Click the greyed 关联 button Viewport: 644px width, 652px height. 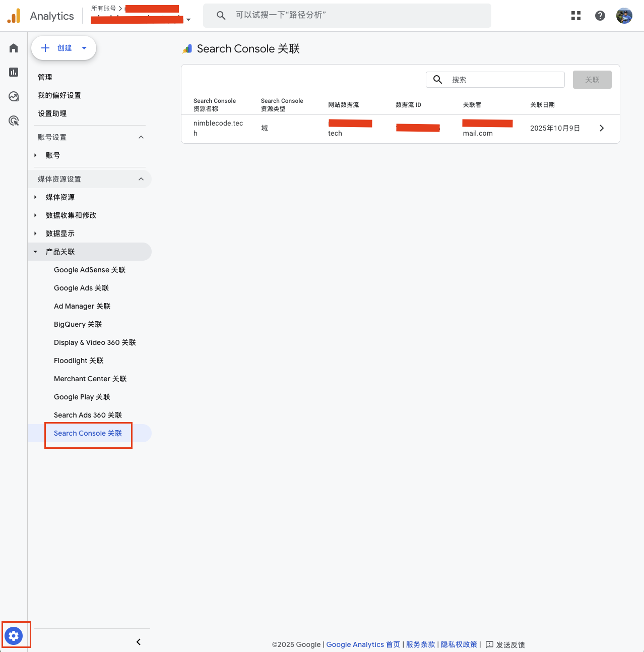click(x=592, y=80)
